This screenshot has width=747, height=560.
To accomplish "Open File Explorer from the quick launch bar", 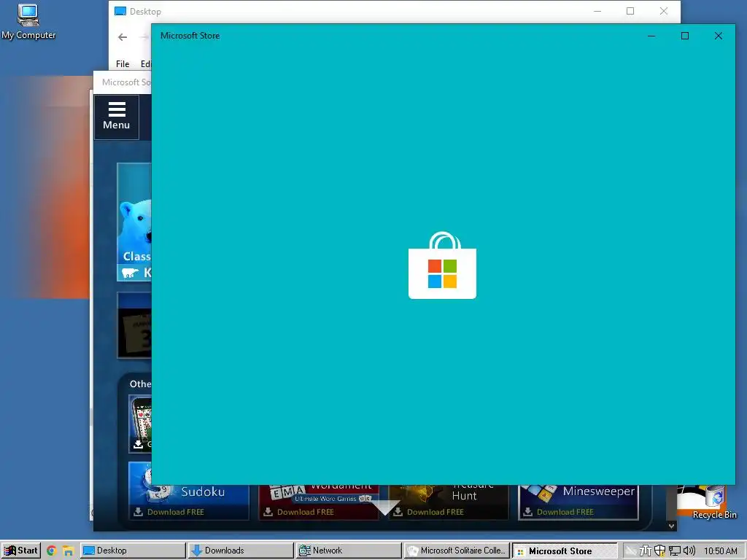I will tap(68, 551).
